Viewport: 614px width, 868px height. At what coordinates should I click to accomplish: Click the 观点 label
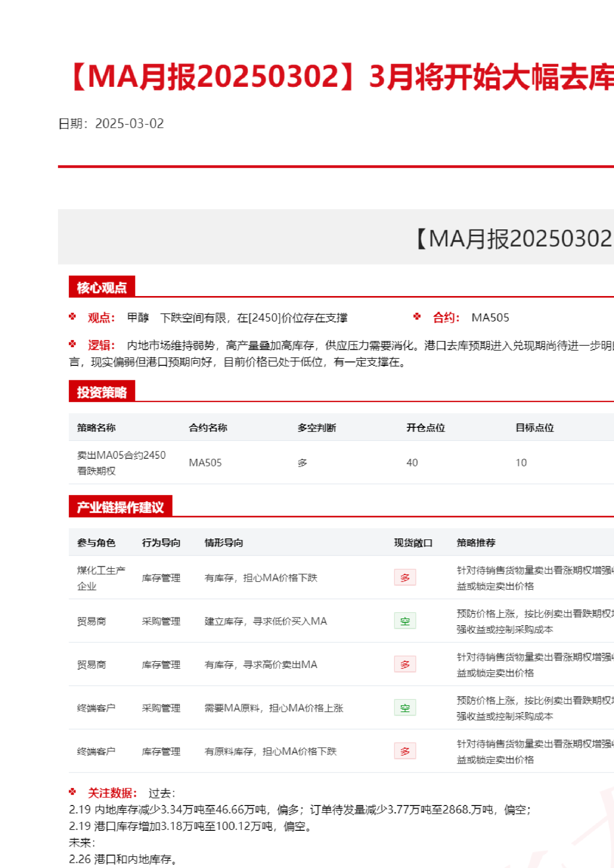click(101, 318)
